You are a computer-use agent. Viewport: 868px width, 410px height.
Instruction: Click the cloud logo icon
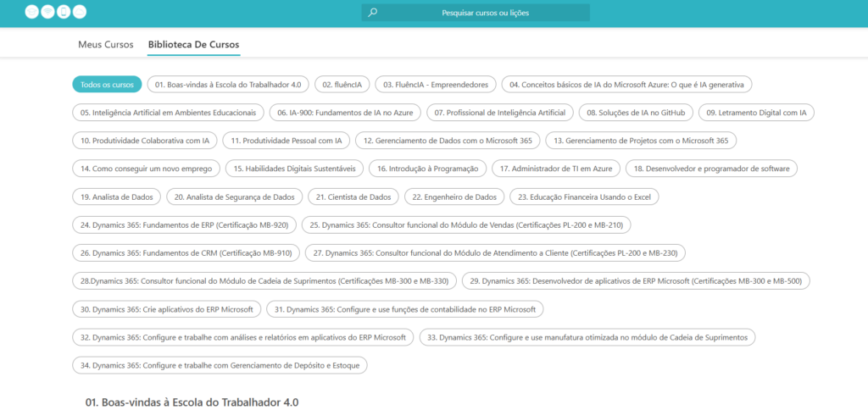tap(80, 12)
